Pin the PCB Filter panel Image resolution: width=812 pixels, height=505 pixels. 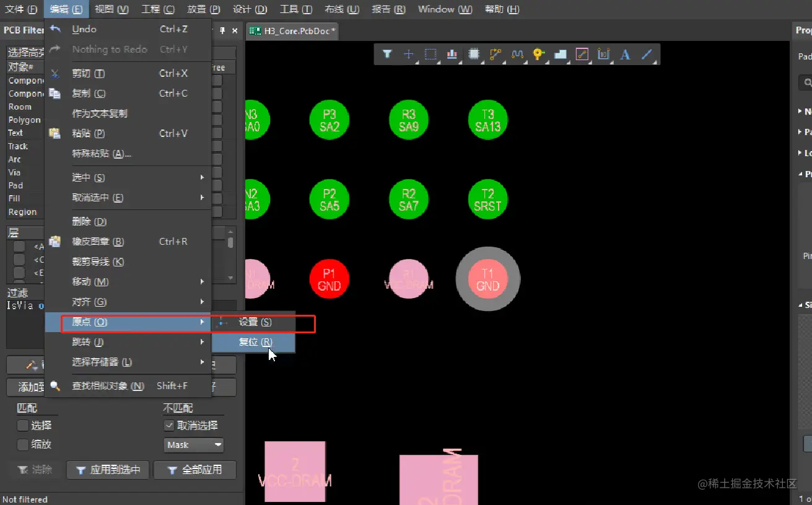[223, 30]
